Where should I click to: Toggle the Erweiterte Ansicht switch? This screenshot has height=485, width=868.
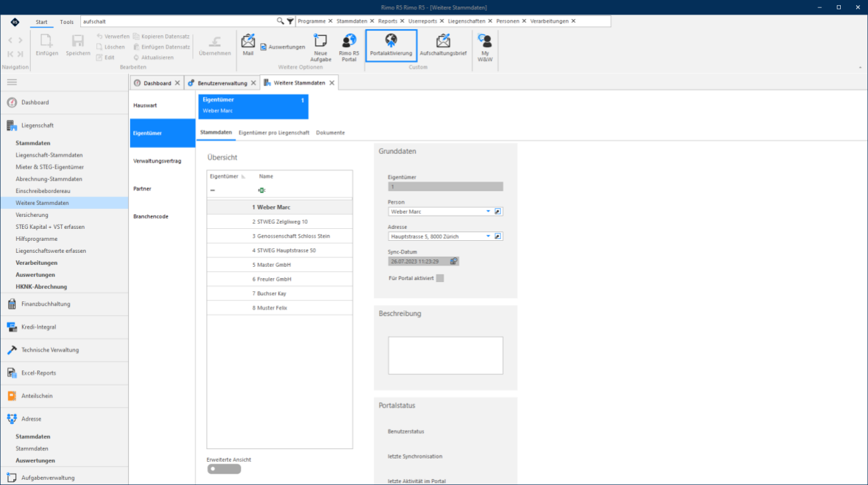tap(224, 469)
